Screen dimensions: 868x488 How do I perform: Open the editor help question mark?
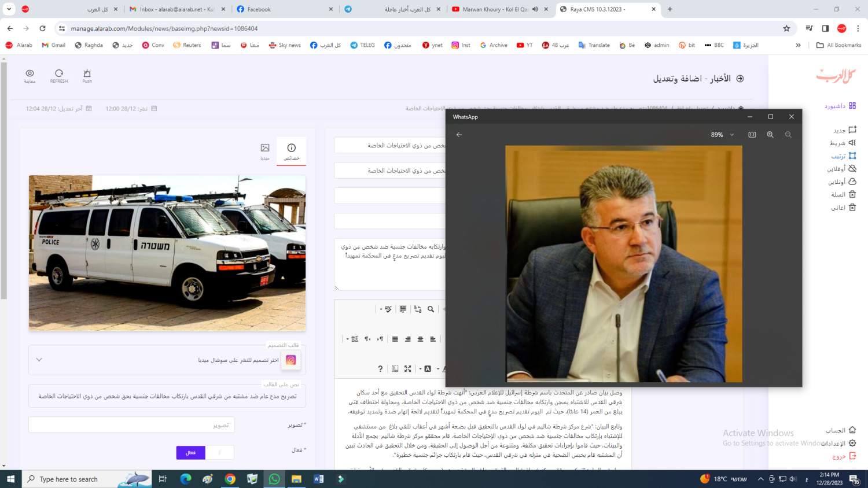coord(380,369)
